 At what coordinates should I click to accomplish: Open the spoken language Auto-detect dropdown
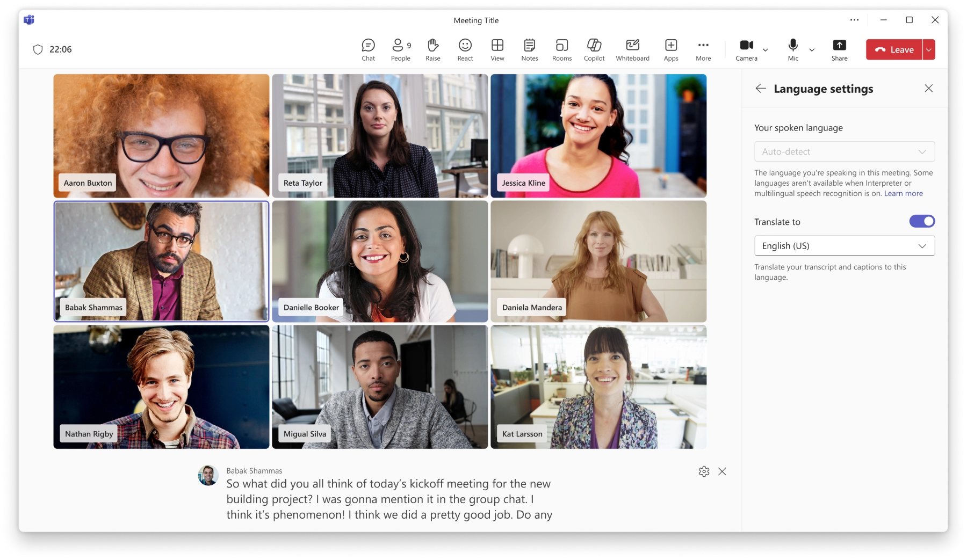(x=845, y=151)
